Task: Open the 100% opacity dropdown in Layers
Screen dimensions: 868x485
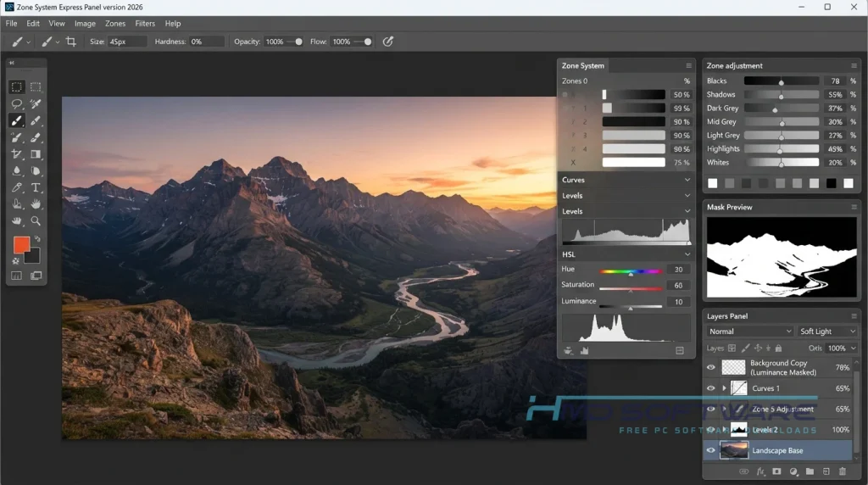Action: click(x=841, y=348)
